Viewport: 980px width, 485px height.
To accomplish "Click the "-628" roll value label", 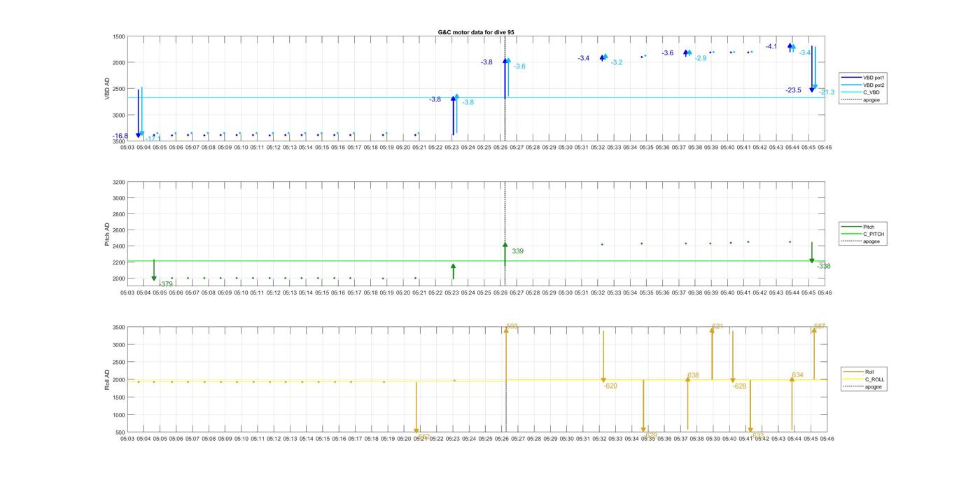I will (x=740, y=386).
